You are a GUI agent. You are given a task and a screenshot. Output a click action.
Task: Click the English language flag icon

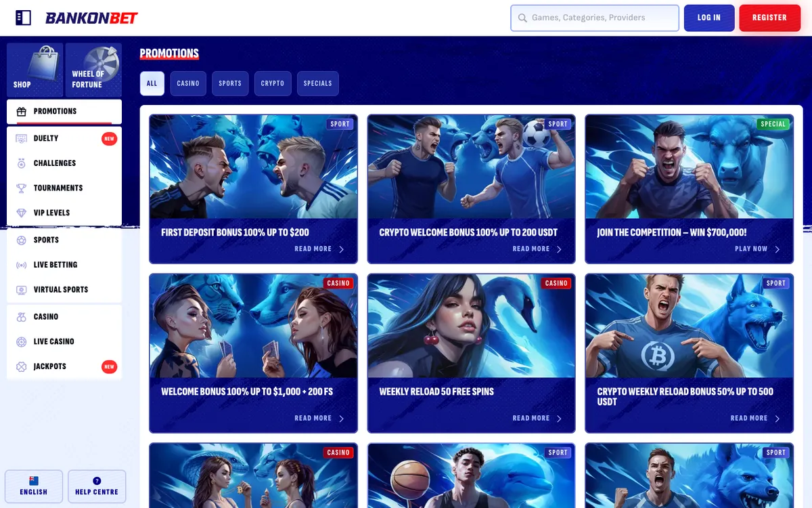34,481
